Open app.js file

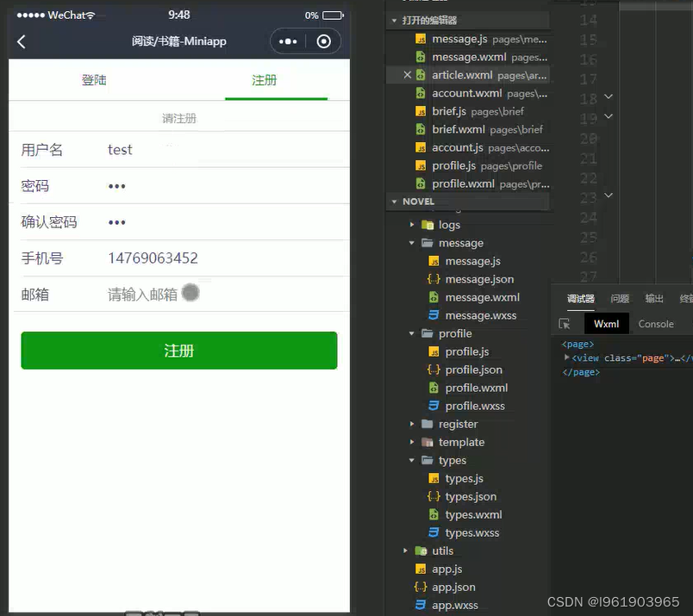point(439,569)
